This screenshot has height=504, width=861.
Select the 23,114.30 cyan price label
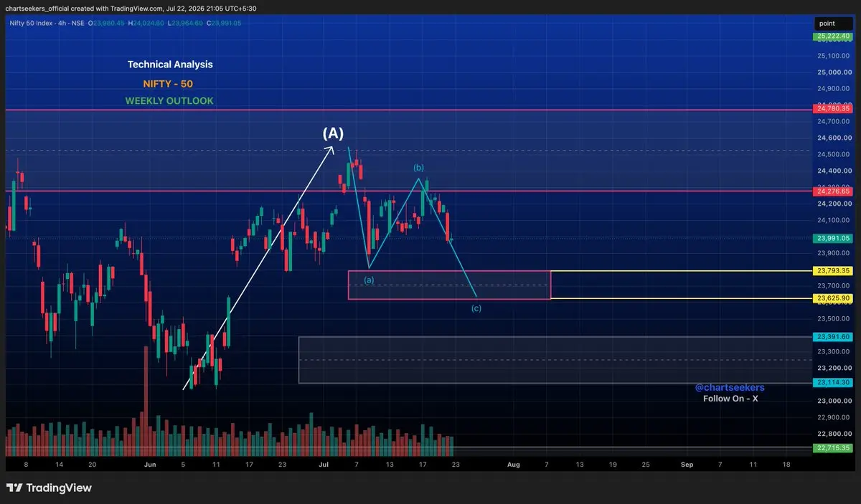click(x=832, y=383)
